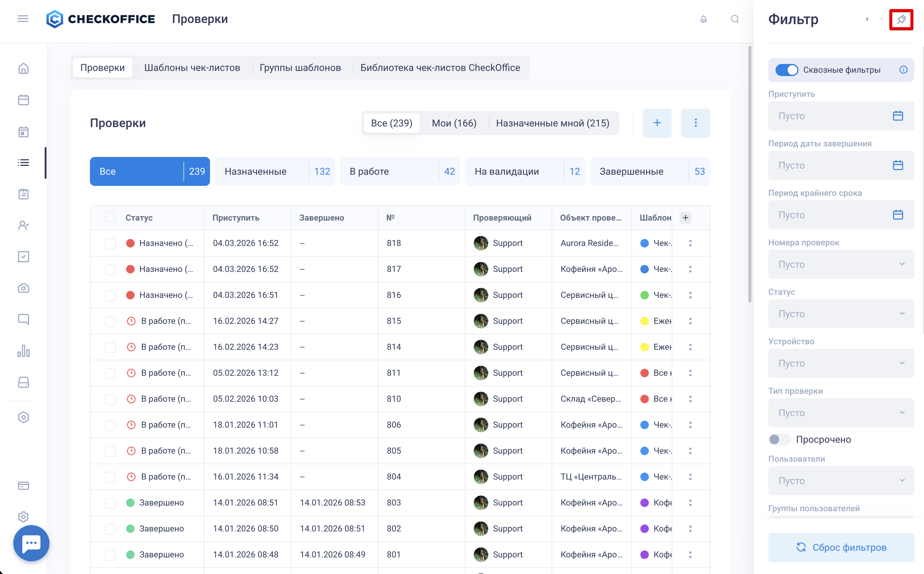
Task: Open the camera icon in sidebar
Action: [24, 288]
